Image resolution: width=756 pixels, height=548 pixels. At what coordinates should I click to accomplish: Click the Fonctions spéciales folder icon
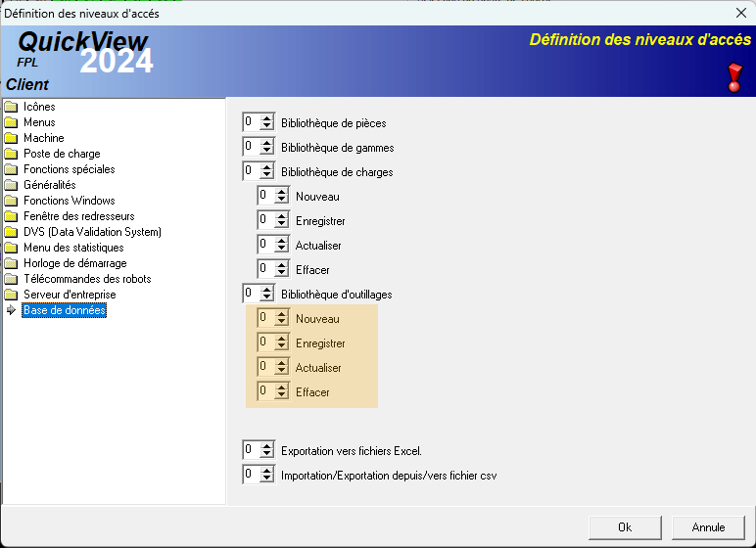(x=11, y=169)
